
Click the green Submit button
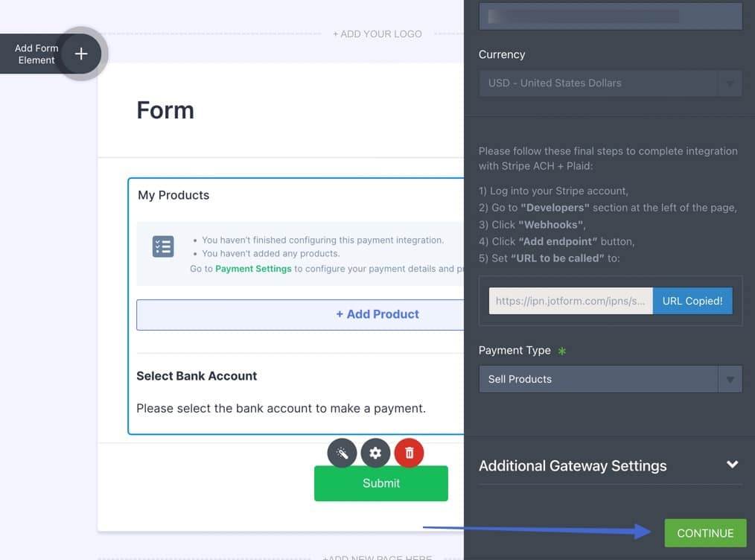click(380, 483)
